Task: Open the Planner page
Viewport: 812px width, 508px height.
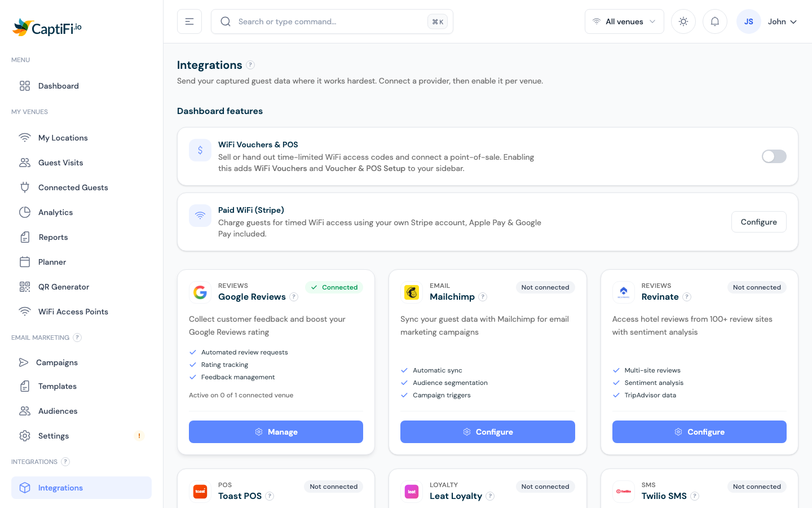Action: click(x=81, y=262)
